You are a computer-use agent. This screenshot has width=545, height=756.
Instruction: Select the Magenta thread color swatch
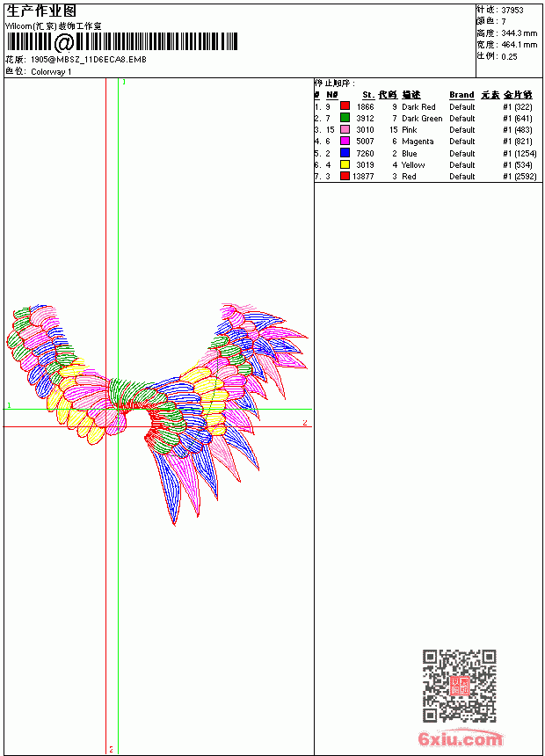pyautogui.click(x=345, y=141)
